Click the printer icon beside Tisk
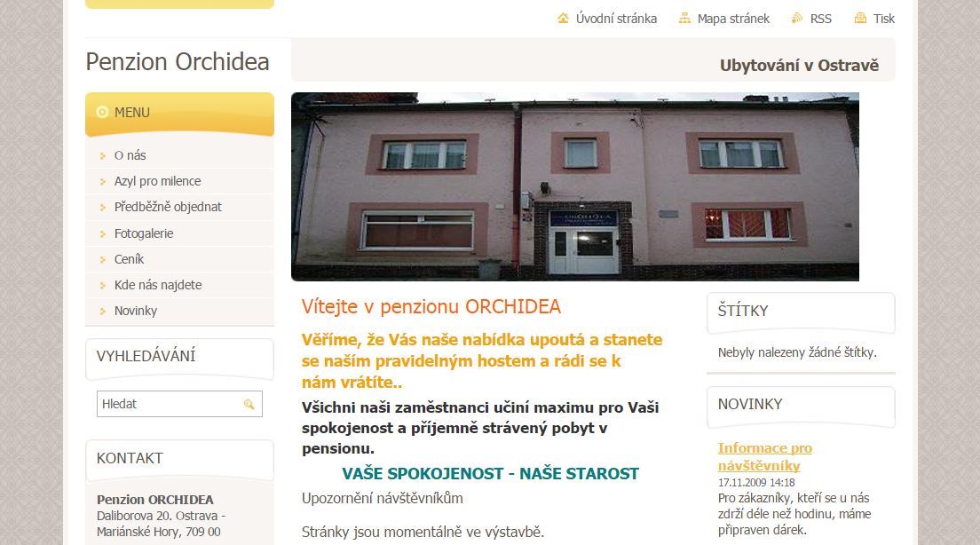 (860, 18)
